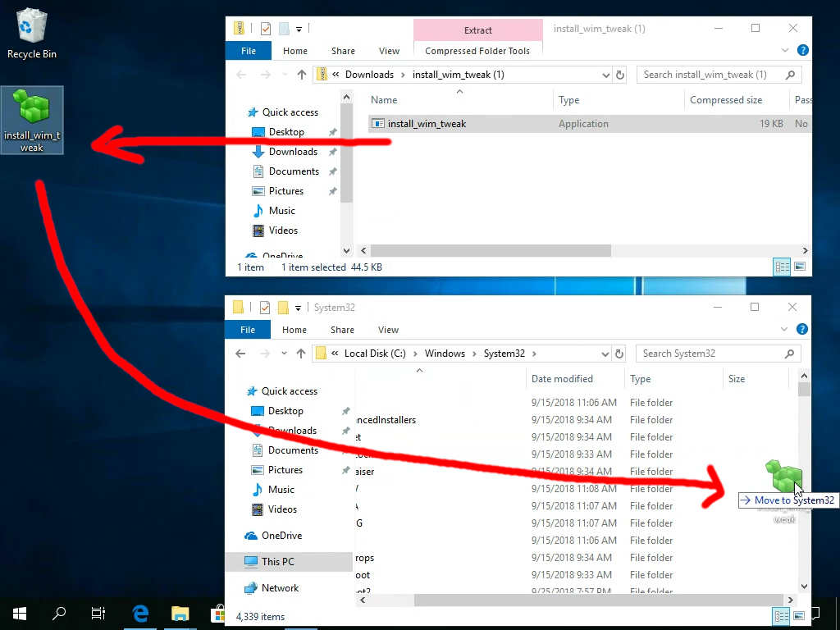Screen dimensions: 840x630
Task: Open Home tab in System32 window
Action: 294,330
